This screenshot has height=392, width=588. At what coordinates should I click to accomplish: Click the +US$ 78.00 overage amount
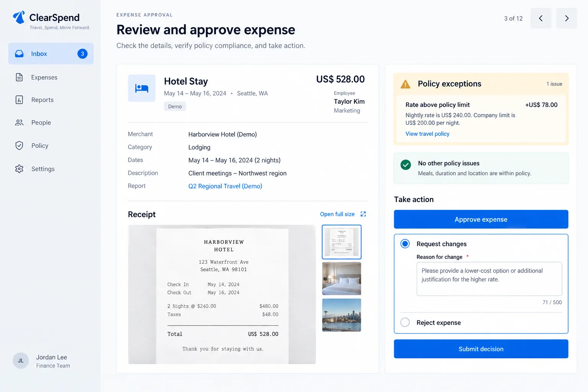coord(541,105)
